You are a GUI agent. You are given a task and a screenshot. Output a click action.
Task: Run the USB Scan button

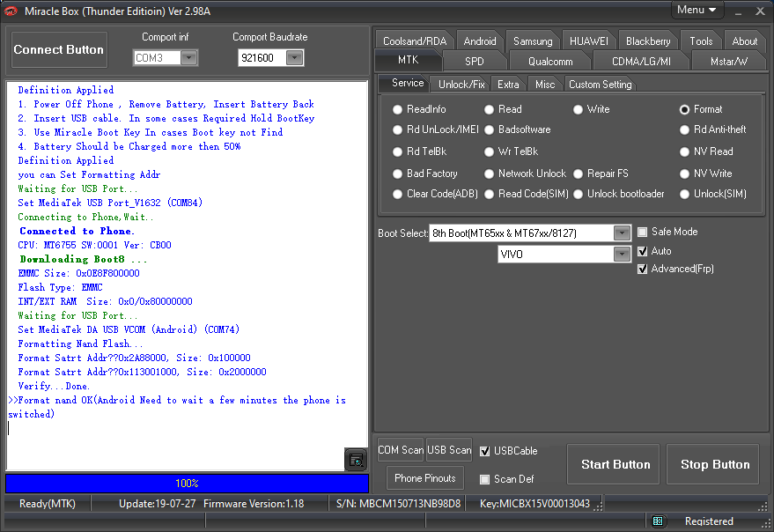pos(449,450)
